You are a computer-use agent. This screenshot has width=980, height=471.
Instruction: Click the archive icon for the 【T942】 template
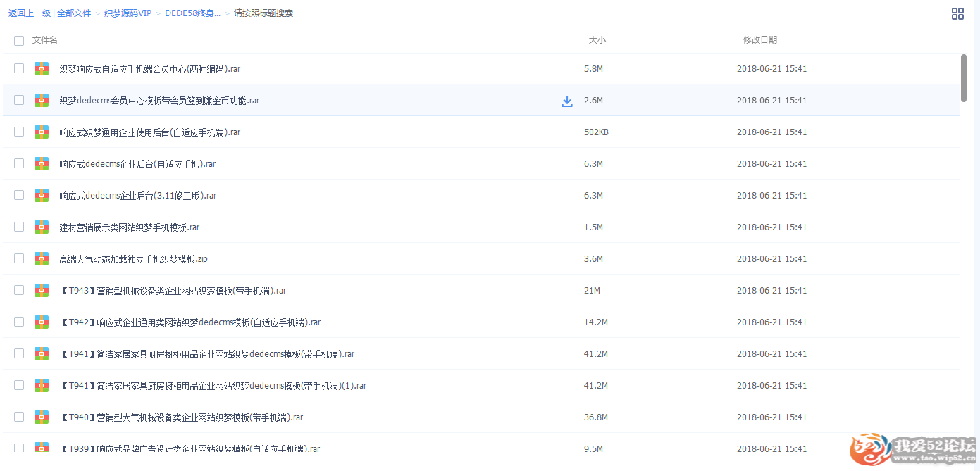pos(42,322)
